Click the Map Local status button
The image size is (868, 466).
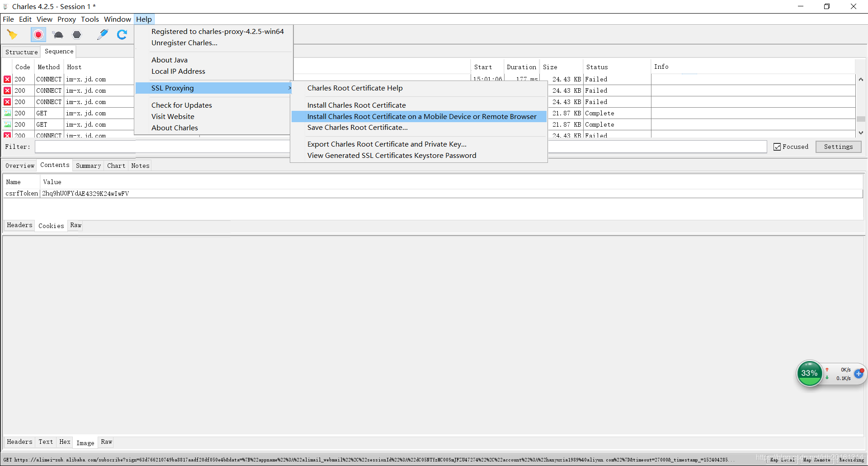(782, 460)
